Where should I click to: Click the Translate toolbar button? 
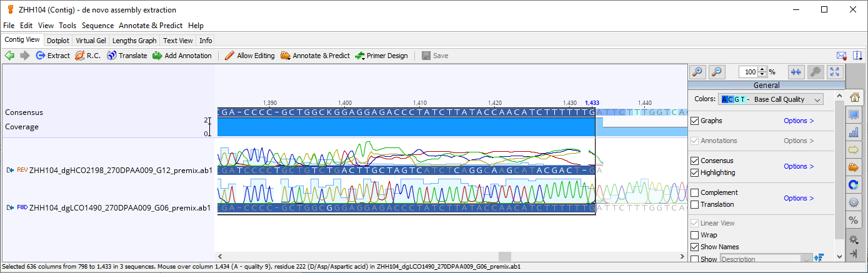click(127, 56)
